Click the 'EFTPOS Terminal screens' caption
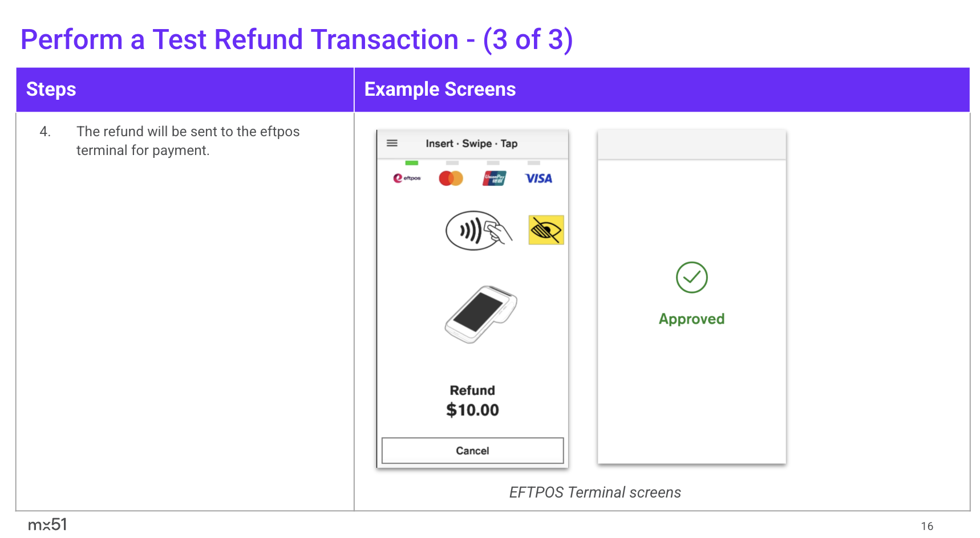 pos(595,492)
